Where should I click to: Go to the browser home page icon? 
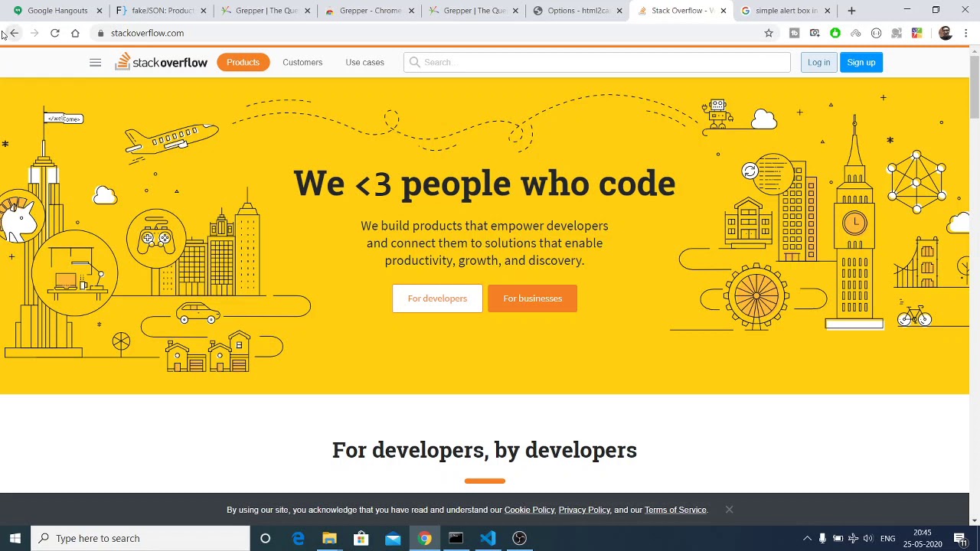(x=75, y=33)
